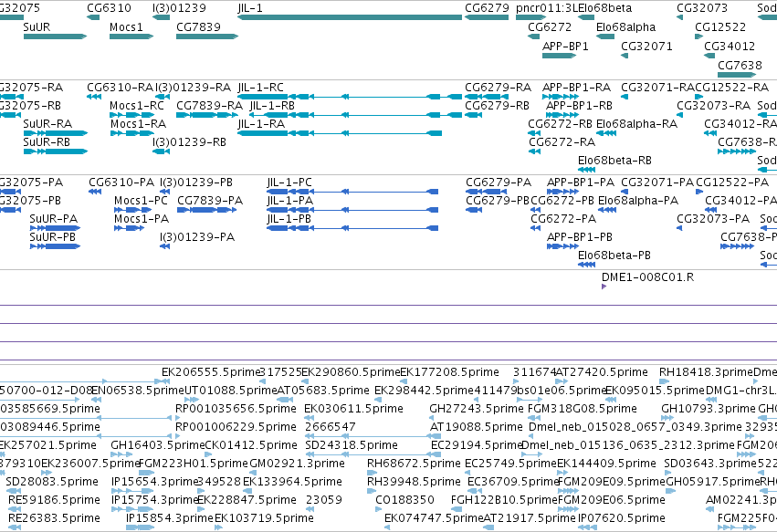Open the SuUR-RA transcript label
The width and height of the screenshot is (777, 532).
pyautogui.click(x=47, y=123)
